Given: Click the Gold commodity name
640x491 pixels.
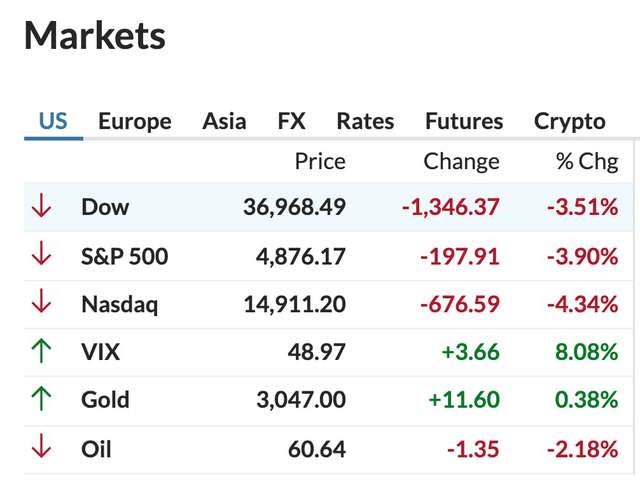Looking at the screenshot, I should coord(105,400).
